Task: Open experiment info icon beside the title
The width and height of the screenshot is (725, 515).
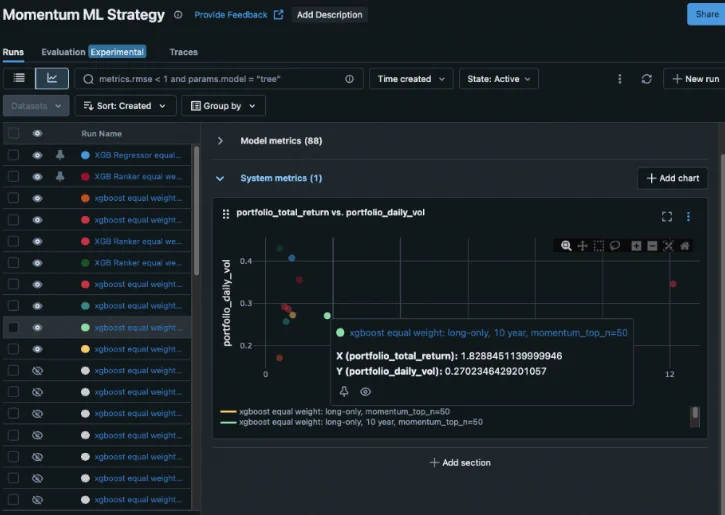Action: (x=178, y=15)
